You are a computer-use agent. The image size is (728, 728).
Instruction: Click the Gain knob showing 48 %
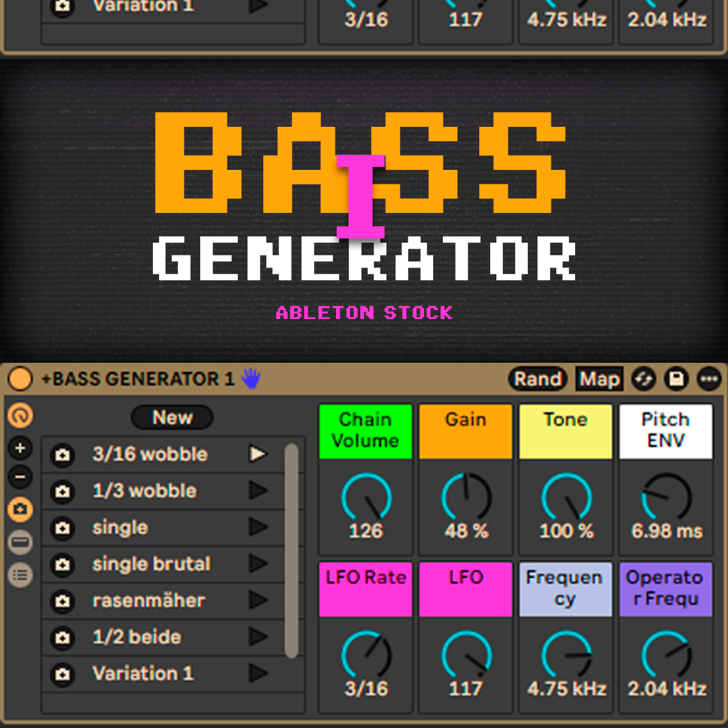467,497
